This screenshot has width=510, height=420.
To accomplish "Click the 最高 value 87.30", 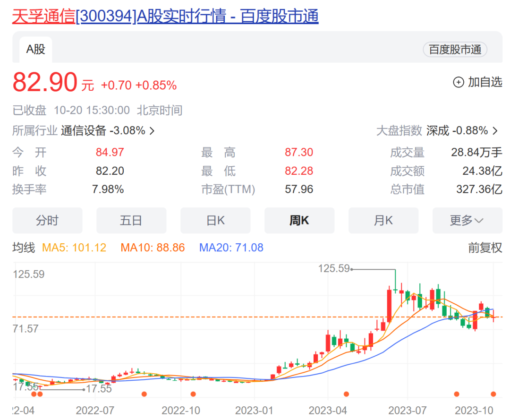I will coord(299,152).
